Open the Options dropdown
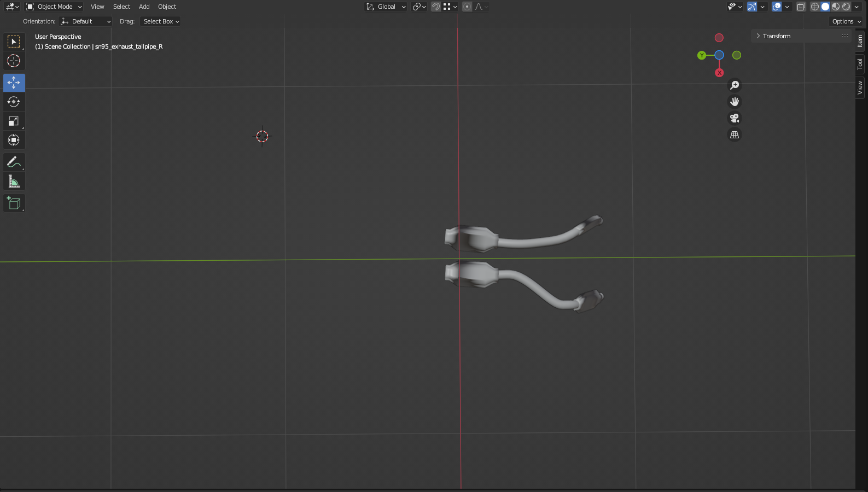Viewport: 868px width, 492px height. (x=847, y=21)
